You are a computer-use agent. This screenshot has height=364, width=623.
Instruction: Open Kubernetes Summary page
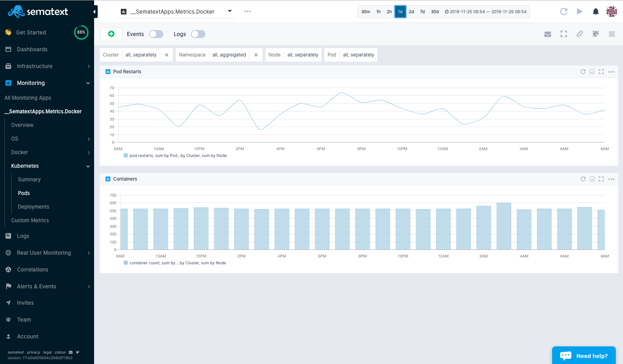pyautogui.click(x=29, y=179)
